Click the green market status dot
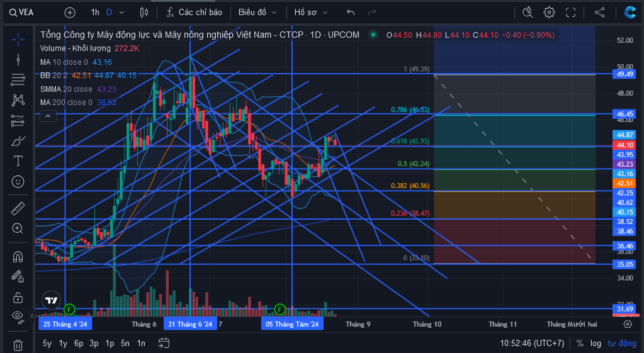This screenshot has height=353, width=644. (373, 35)
